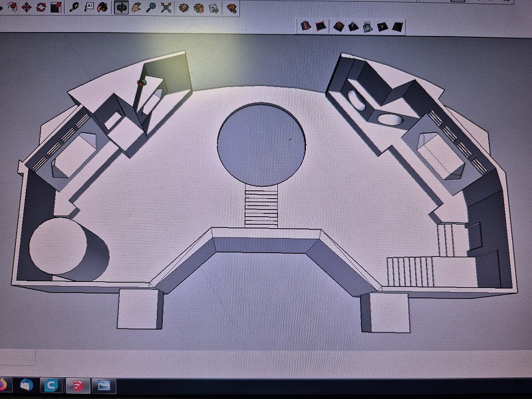Select the Zoom magnifier tool

coord(152,7)
